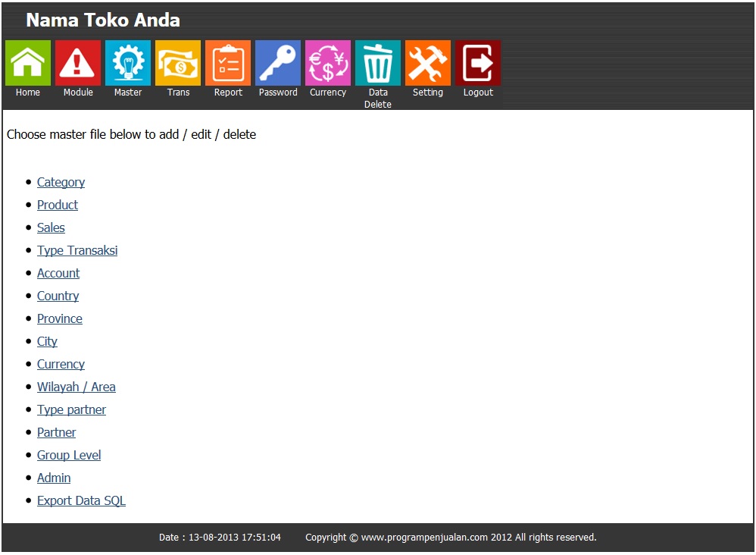Open the Setting tools icon
The image size is (756, 555).
[x=428, y=63]
